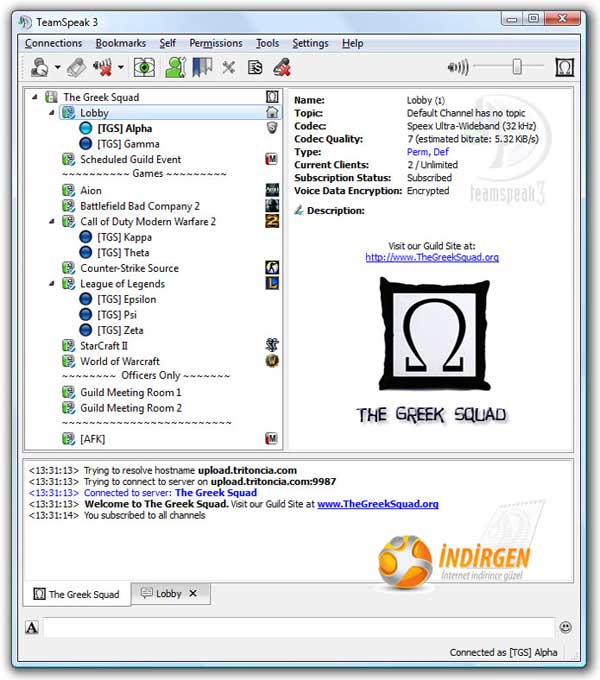The width and height of the screenshot is (600, 680).
Task: Select the [AFK] channel
Action: (x=92, y=439)
